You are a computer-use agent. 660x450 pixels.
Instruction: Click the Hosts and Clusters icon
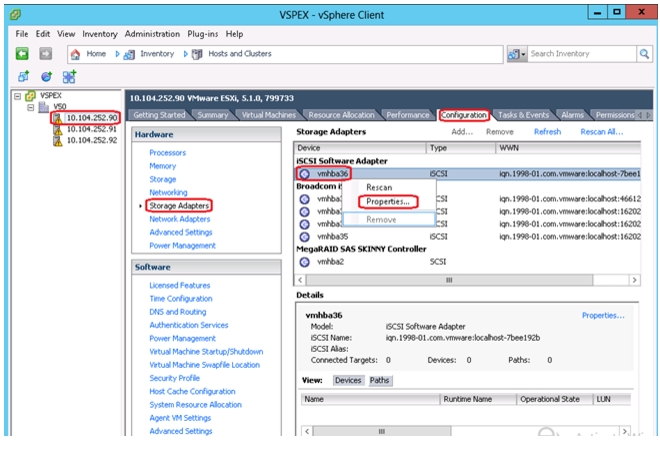[x=197, y=54]
